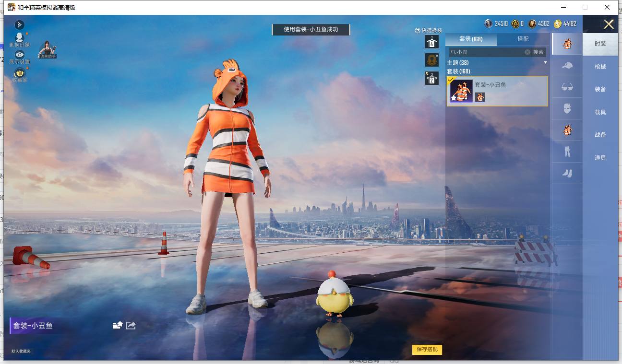Select the face mask category

567,108
